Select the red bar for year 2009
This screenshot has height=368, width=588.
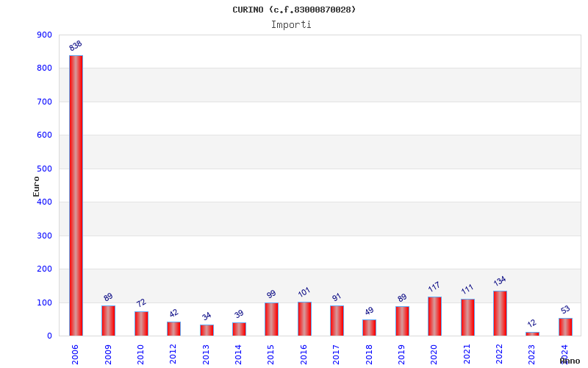[108, 321]
